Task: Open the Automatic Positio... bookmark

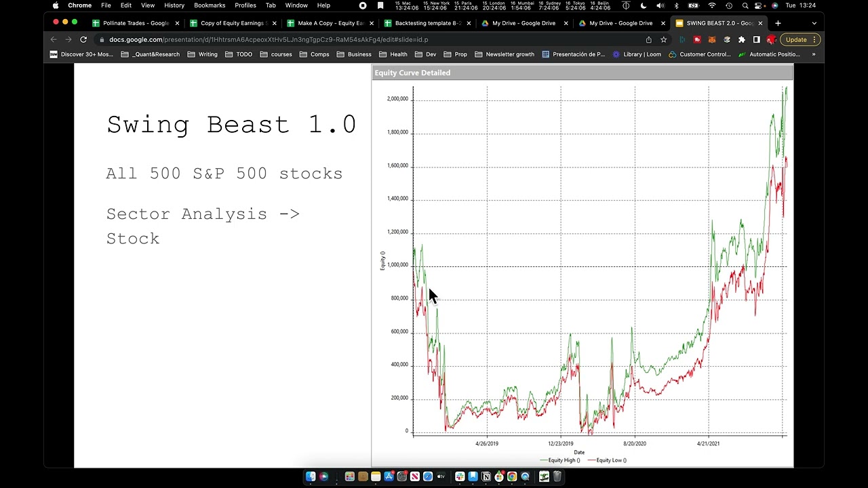Action: pyautogui.click(x=769, y=54)
